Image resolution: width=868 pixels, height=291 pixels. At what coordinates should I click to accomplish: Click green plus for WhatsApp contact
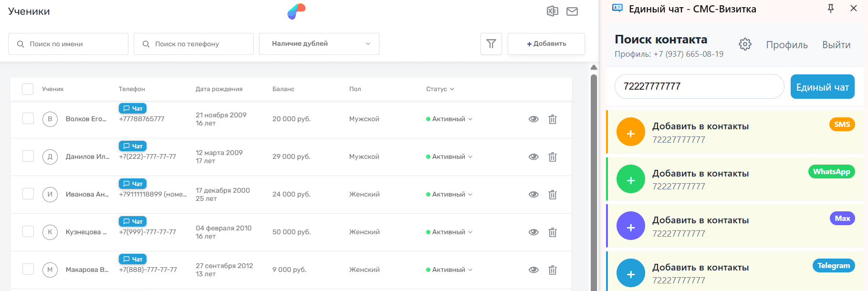tap(631, 179)
